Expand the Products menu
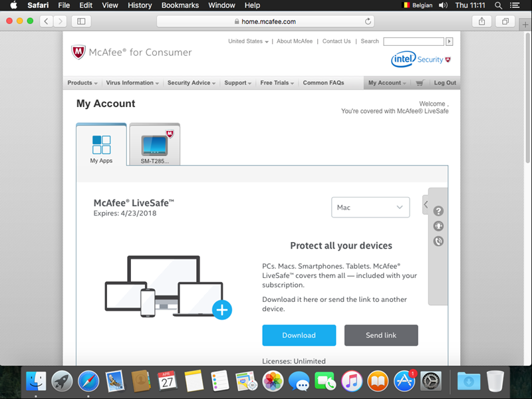Image resolution: width=532 pixels, height=399 pixels. tap(82, 82)
